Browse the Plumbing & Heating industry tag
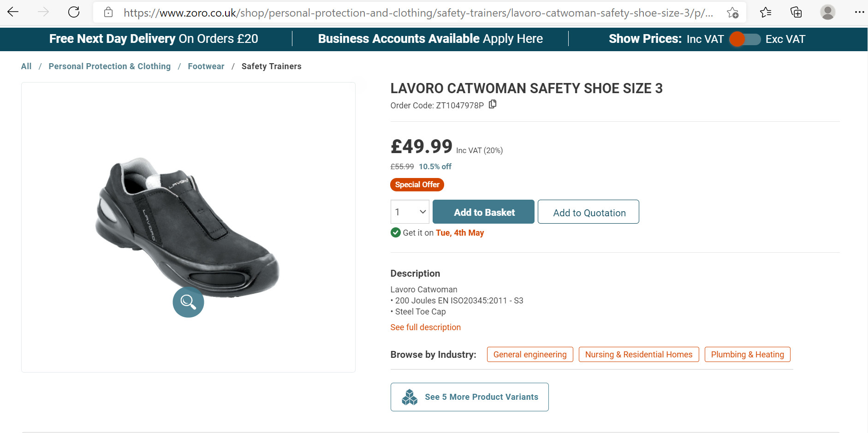The width and height of the screenshot is (868, 433). point(747,355)
